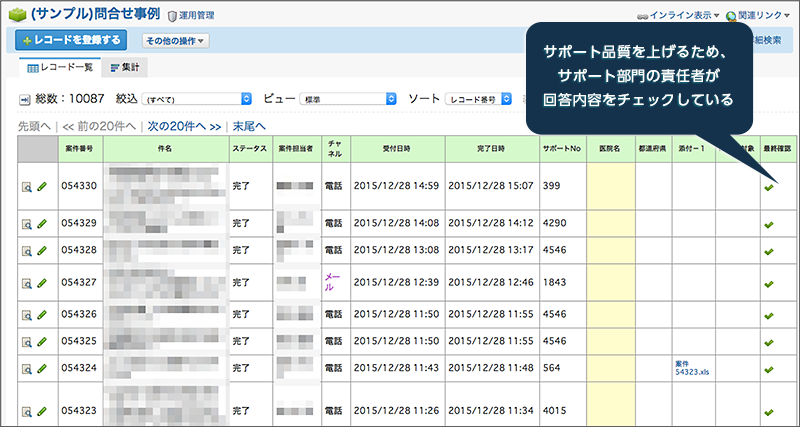The height and width of the screenshot is (427, 800).
Task: View details of record 054324
Action: click(x=27, y=368)
